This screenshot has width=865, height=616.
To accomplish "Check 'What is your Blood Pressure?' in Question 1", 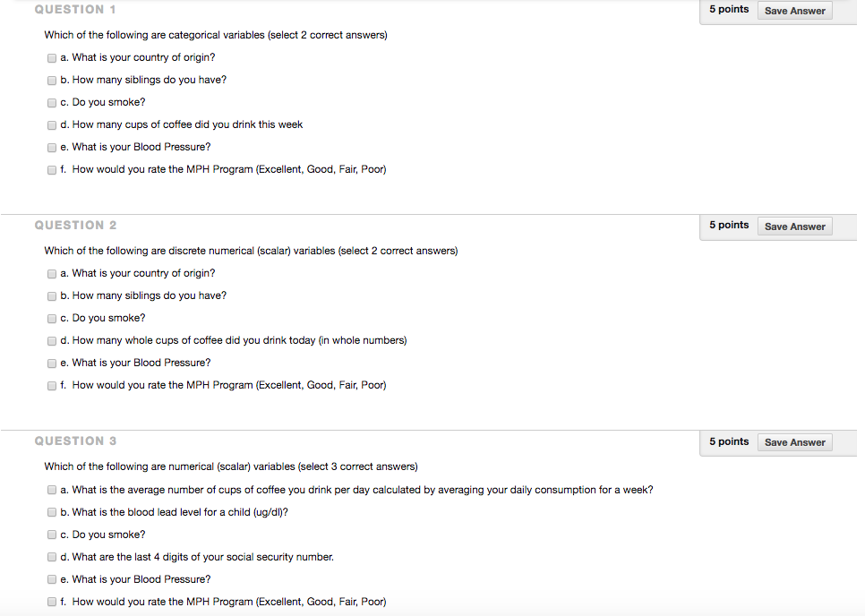I will [51, 147].
